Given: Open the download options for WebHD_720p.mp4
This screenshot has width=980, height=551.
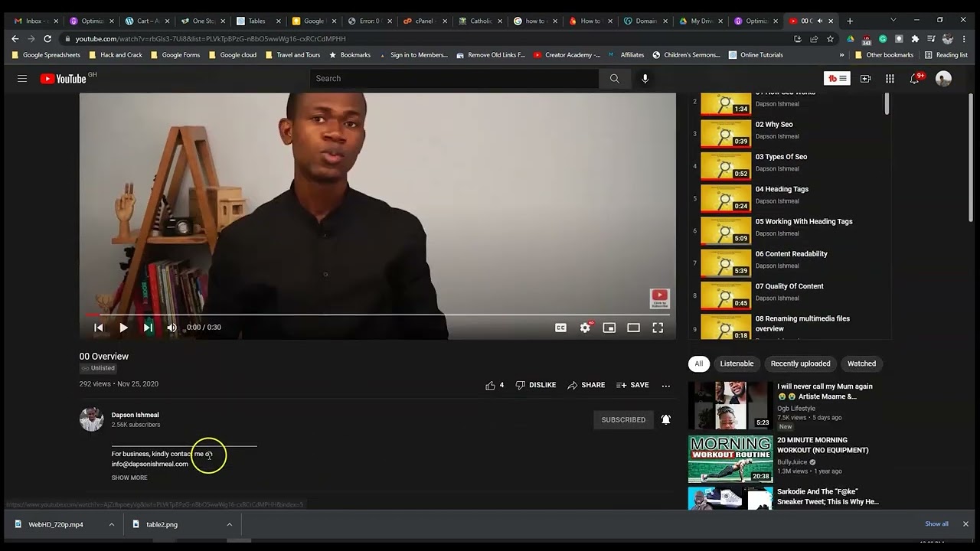Looking at the screenshot, I should pyautogui.click(x=112, y=524).
